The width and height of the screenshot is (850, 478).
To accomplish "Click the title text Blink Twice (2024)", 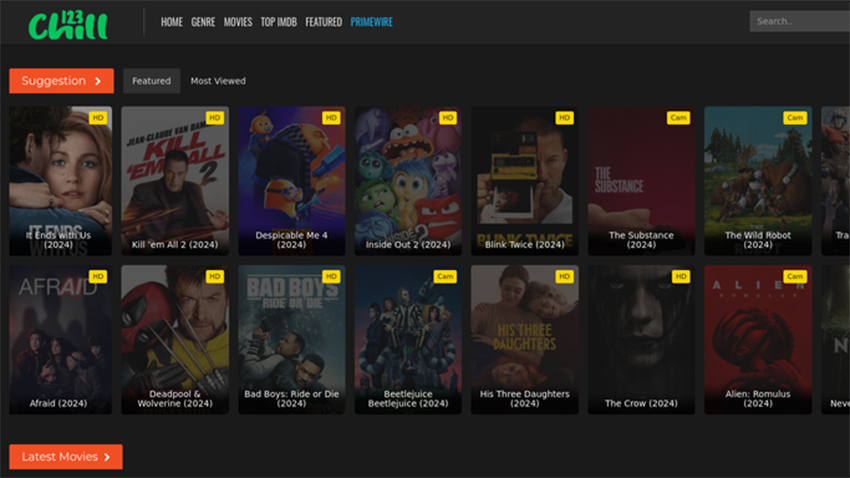I will click(525, 244).
